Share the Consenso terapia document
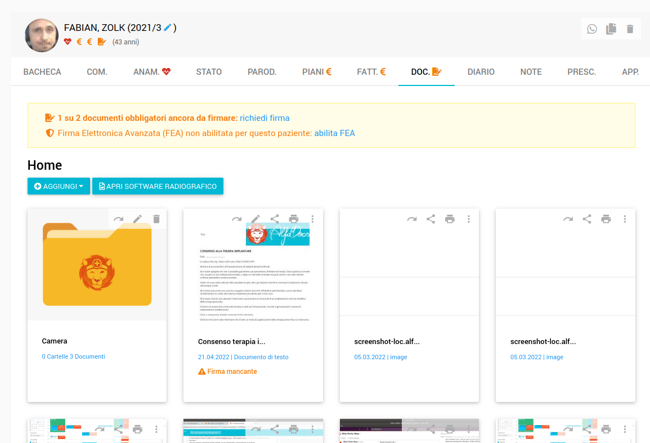This screenshot has height=443, width=650. click(274, 219)
